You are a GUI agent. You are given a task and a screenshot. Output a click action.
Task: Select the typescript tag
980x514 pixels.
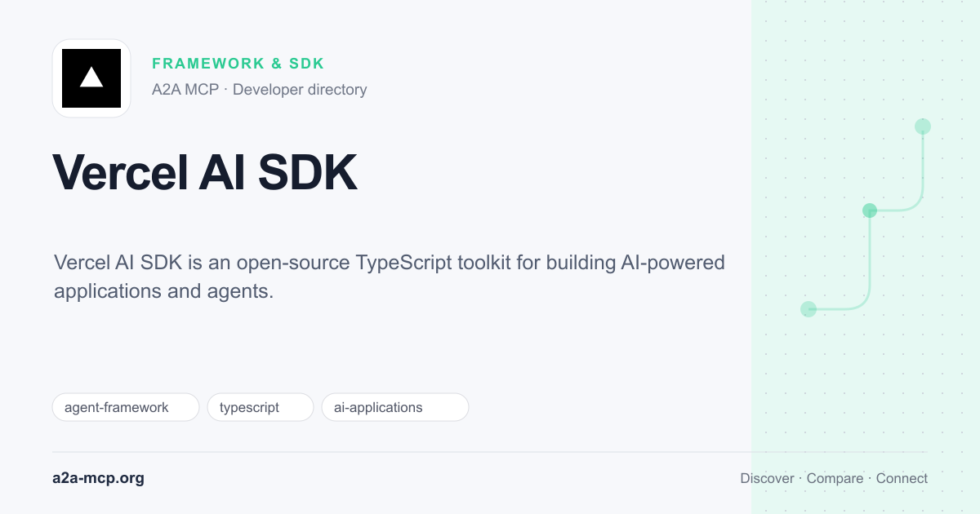pos(261,407)
